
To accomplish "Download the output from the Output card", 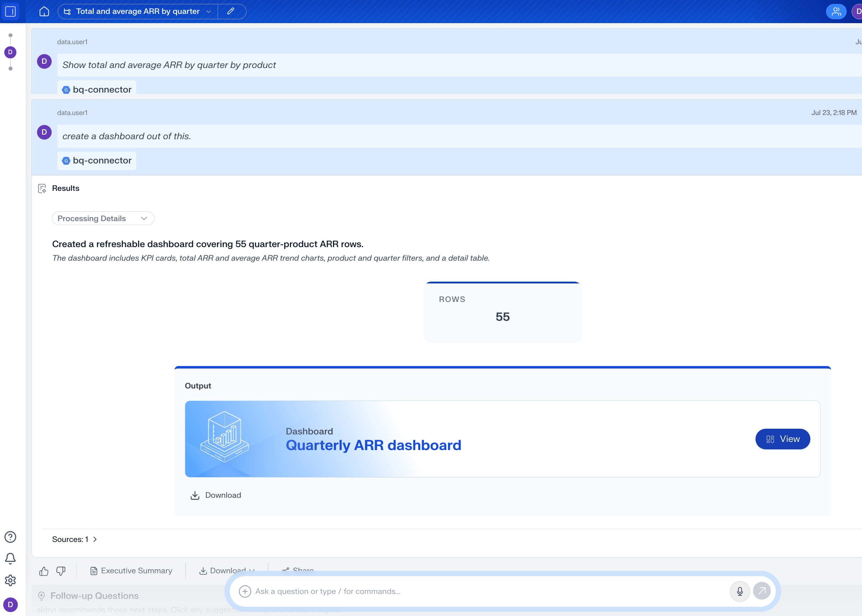I will (215, 495).
